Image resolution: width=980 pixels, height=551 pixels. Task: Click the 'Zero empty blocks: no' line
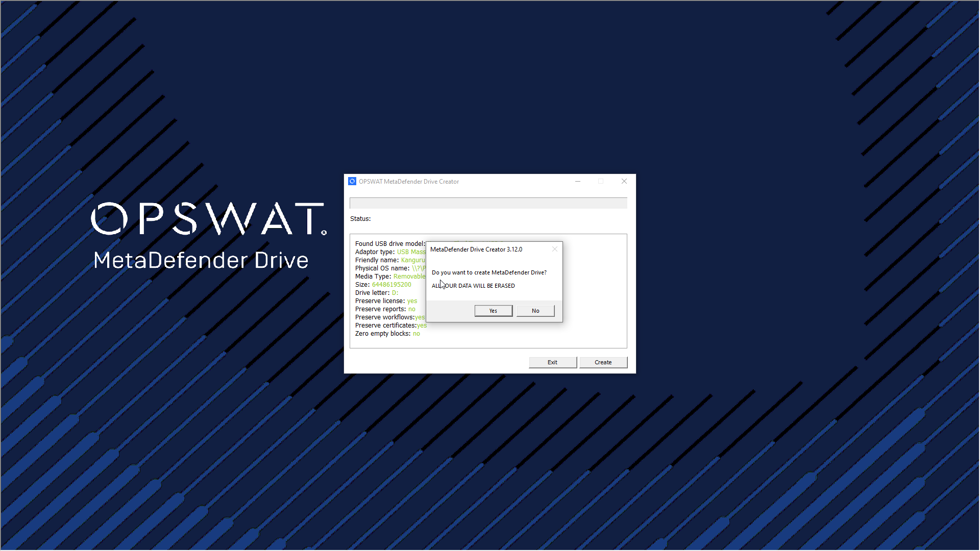(388, 334)
